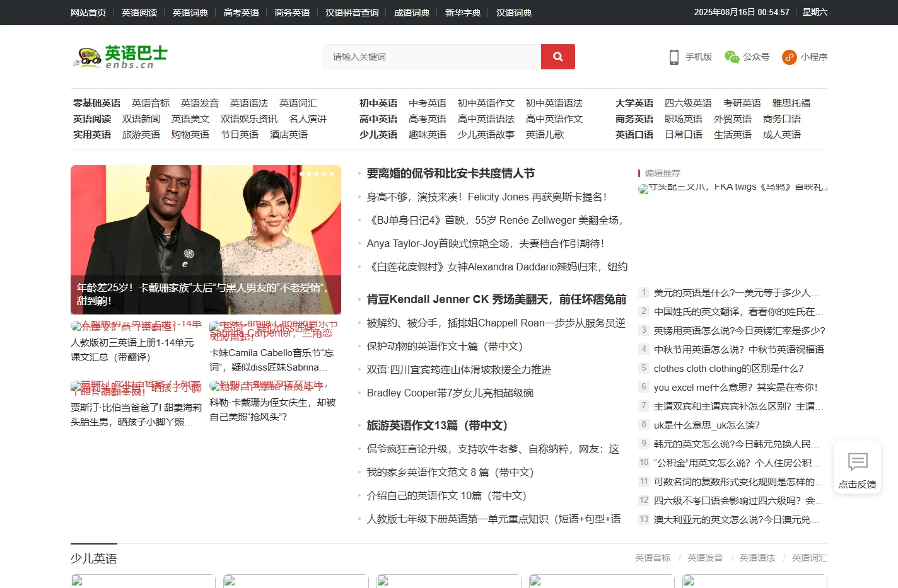Screen dimensions: 898x588
Task: Open the 四六级英语 nav link
Action: (x=688, y=103)
